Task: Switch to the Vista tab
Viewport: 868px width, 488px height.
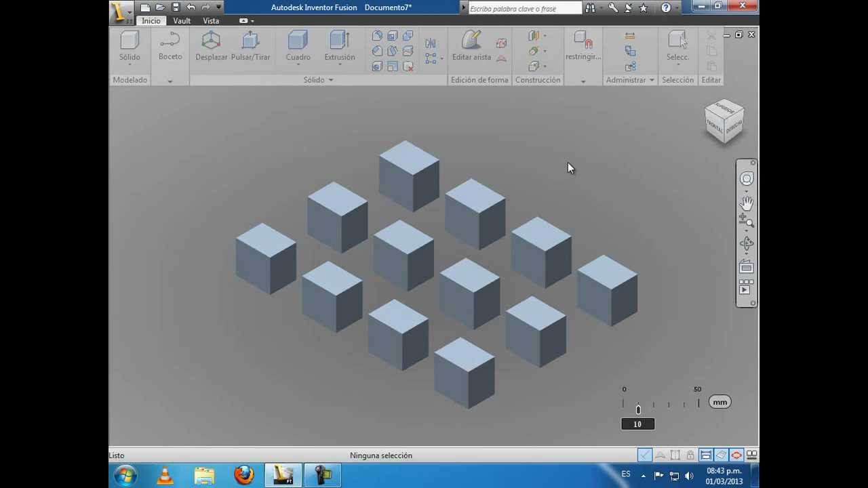Action: [x=211, y=21]
